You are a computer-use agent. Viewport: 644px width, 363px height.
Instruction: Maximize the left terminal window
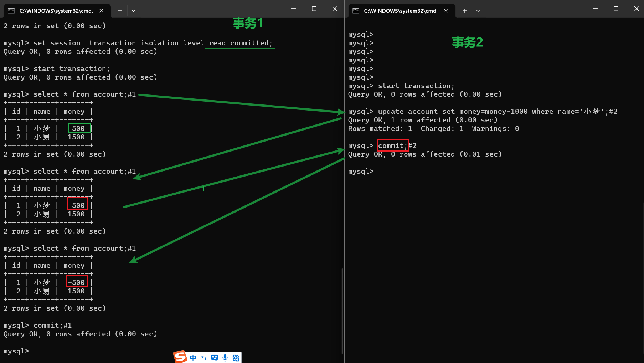click(314, 9)
